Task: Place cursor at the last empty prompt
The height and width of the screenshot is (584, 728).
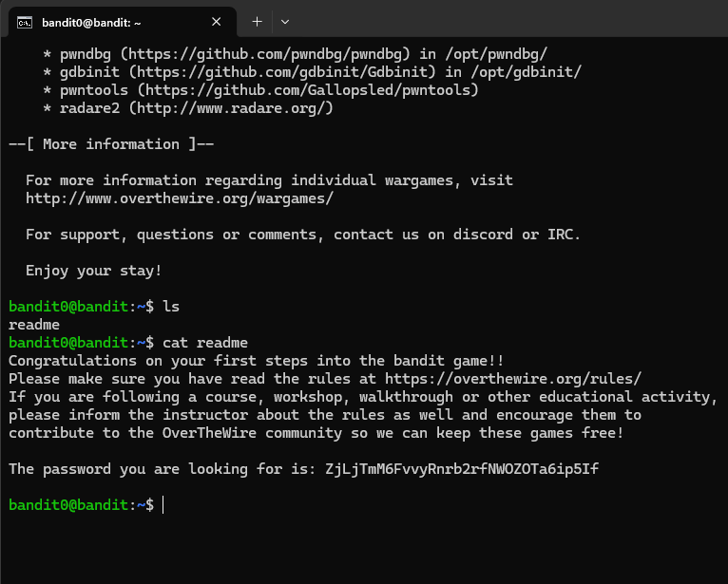Action: click(163, 505)
